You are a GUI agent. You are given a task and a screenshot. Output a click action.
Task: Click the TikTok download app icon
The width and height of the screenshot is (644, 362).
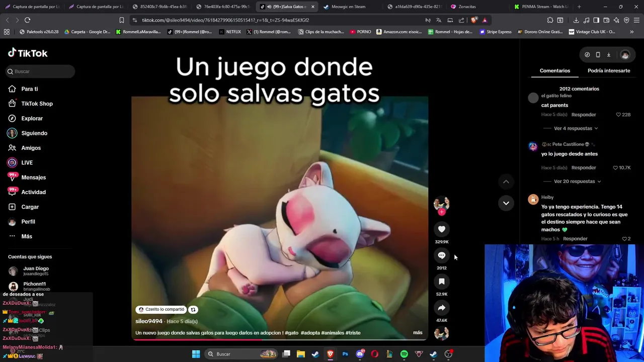click(608, 55)
